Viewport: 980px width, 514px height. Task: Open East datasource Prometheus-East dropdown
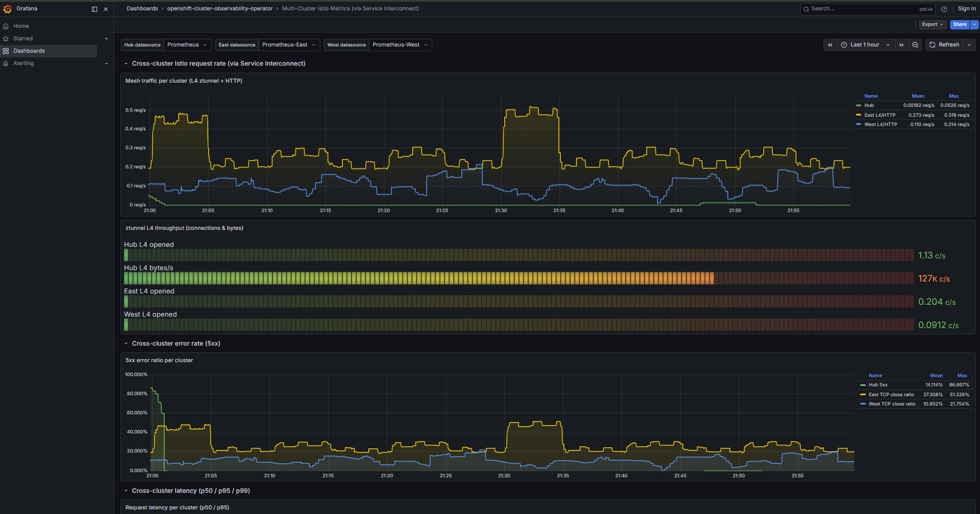[289, 45]
